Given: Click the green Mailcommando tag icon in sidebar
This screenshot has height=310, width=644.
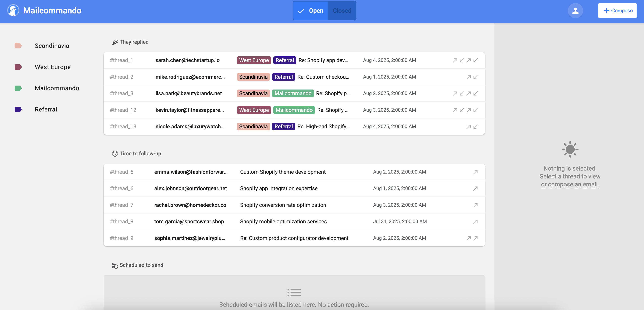Looking at the screenshot, I should pyautogui.click(x=18, y=88).
